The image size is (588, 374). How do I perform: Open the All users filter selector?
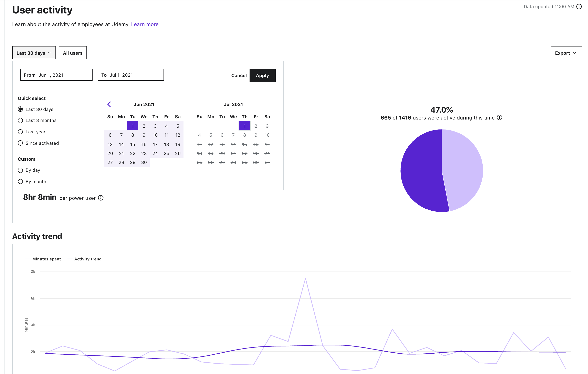73,53
